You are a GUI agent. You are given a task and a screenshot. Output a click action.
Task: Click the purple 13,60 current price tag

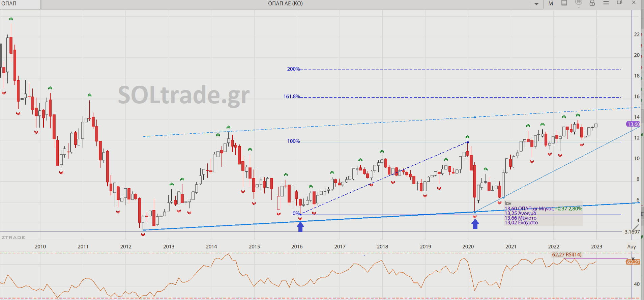coord(633,124)
